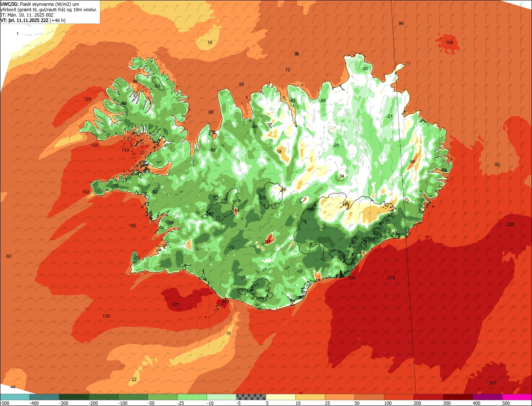Click the legend label -5
Image resolution: width=532 pixels, height=406 pixels.
(x=239, y=403)
